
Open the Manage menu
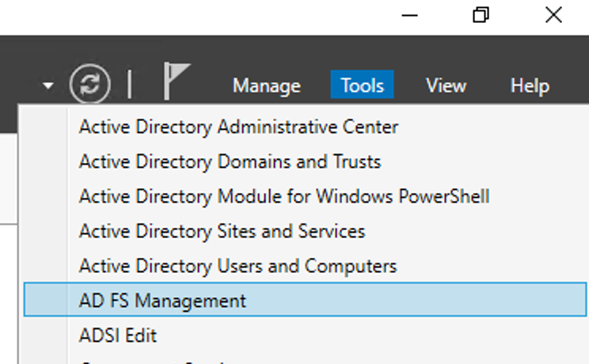pos(266,85)
